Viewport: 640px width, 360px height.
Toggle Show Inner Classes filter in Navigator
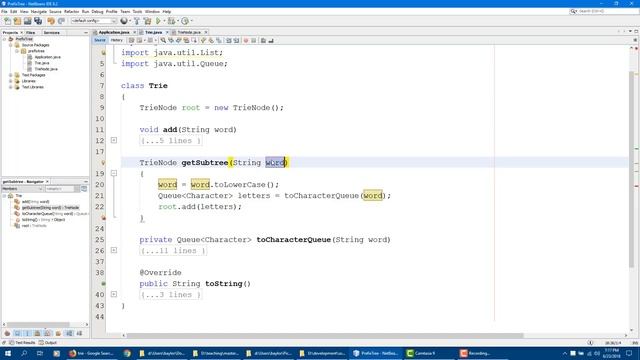tap(48, 333)
